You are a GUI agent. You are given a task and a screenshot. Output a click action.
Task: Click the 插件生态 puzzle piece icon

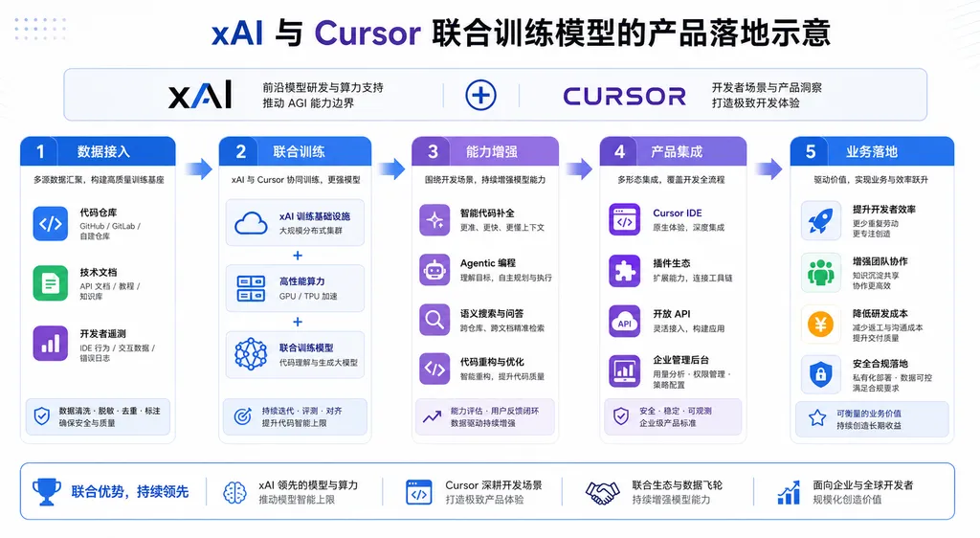(x=624, y=271)
